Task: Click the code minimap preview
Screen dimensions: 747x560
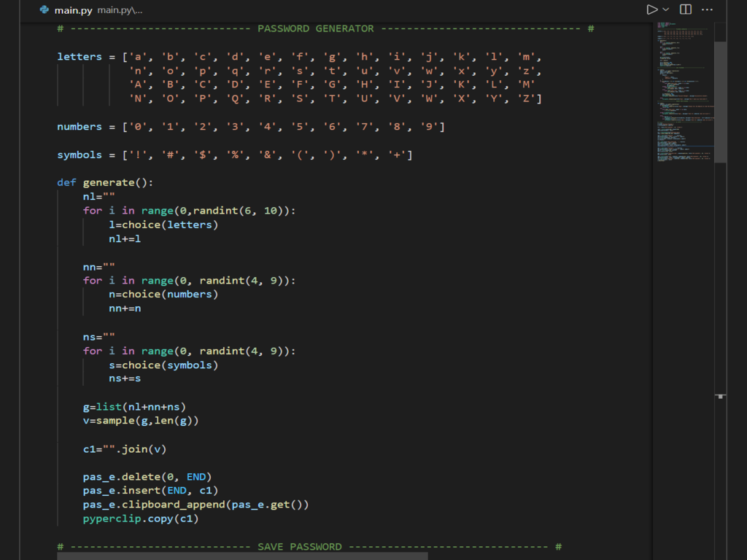Action: (x=682, y=95)
